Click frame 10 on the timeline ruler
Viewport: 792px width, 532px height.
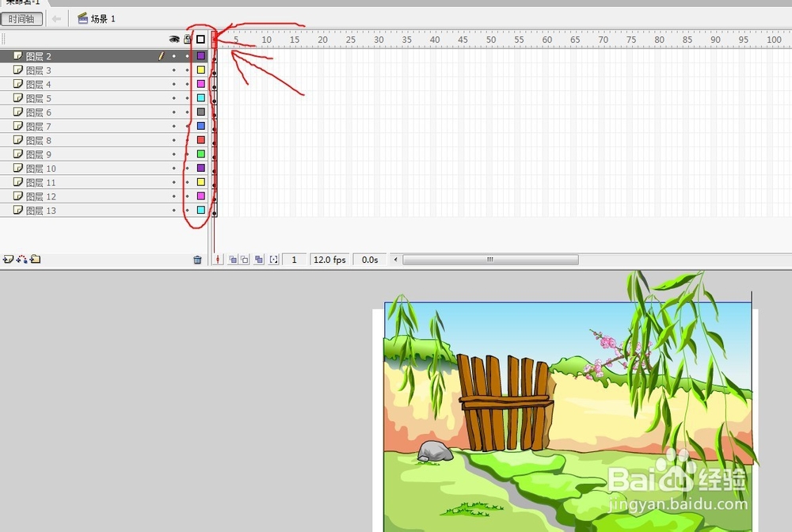266,40
